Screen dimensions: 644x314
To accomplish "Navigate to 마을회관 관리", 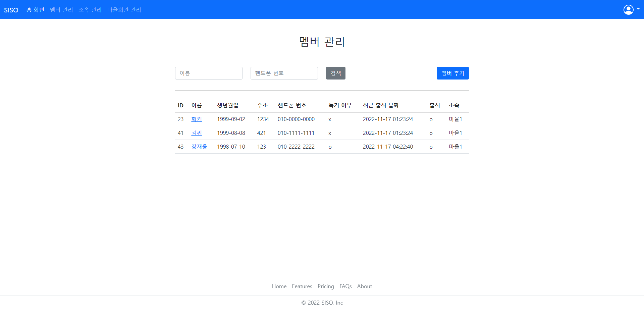I will (x=124, y=10).
